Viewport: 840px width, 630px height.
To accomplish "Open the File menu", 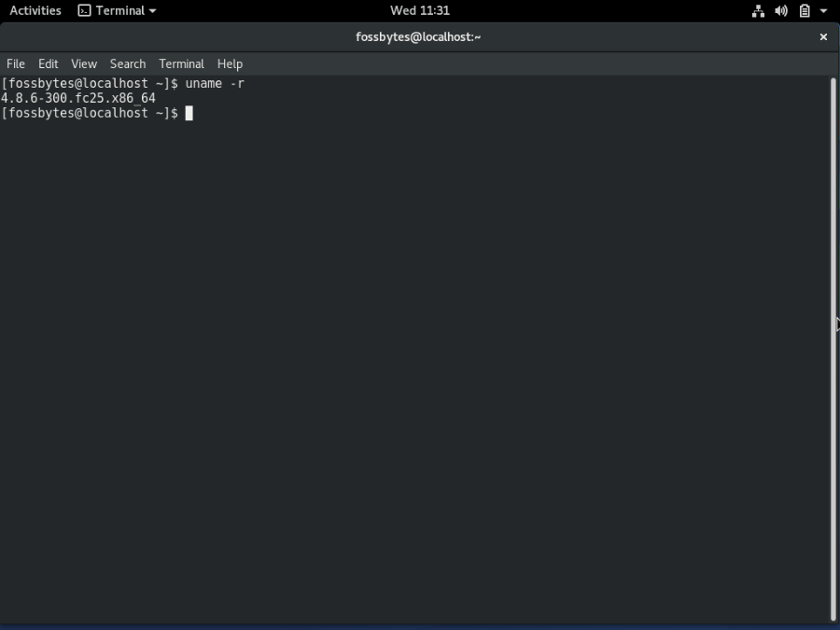I will coord(16,63).
